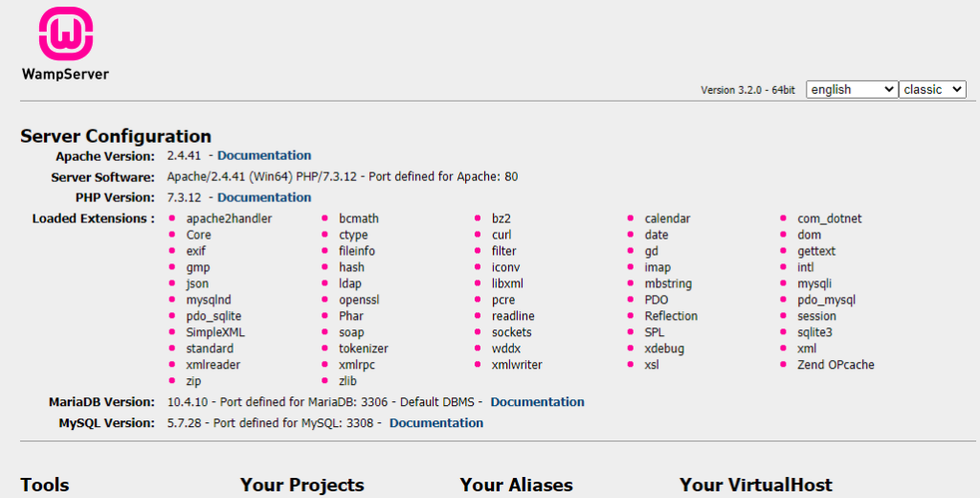
Task: Click the imap extension entry
Action: [x=657, y=268]
